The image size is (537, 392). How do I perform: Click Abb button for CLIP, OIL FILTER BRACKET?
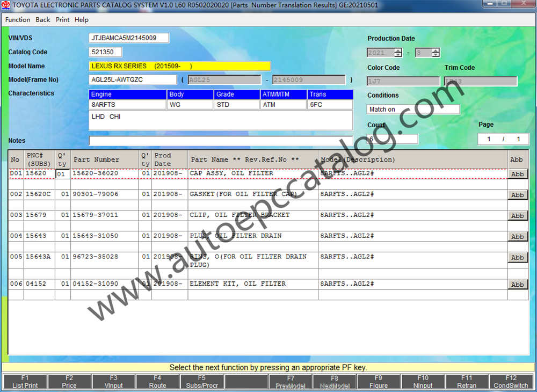(x=518, y=216)
